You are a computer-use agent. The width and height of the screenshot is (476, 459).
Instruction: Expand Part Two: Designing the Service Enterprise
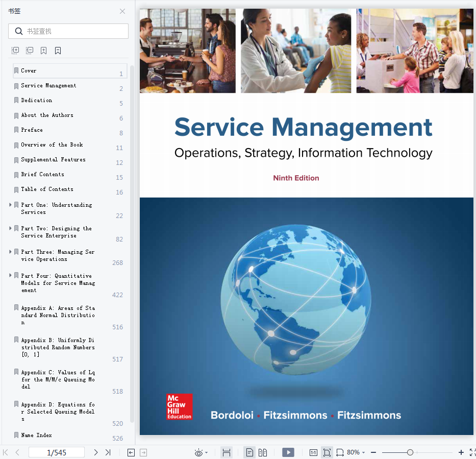tap(10, 228)
